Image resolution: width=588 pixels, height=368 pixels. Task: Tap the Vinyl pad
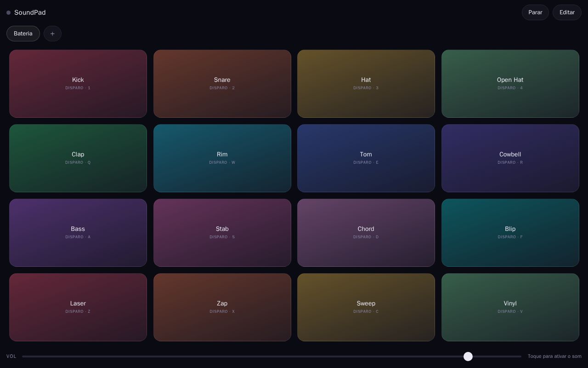click(510, 307)
